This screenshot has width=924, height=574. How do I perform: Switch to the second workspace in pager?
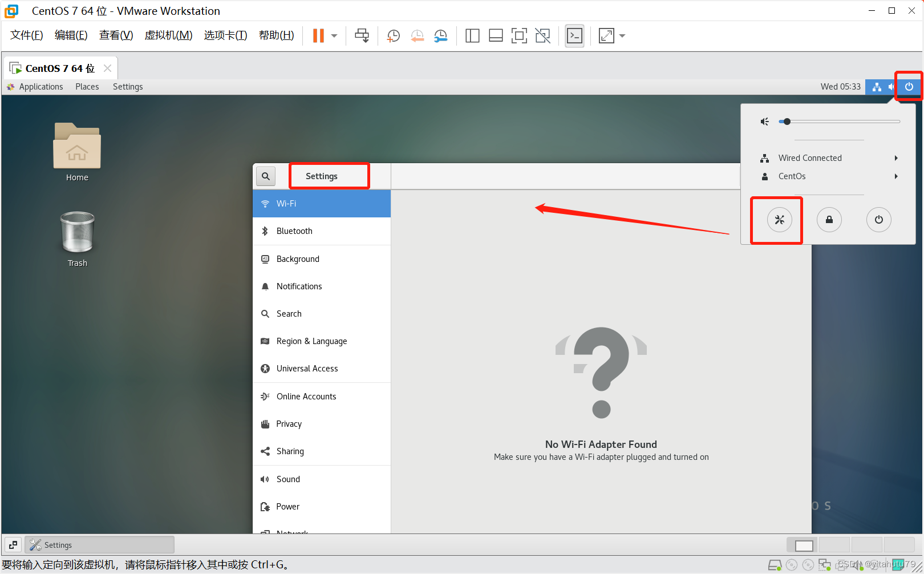(x=834, y=545)
